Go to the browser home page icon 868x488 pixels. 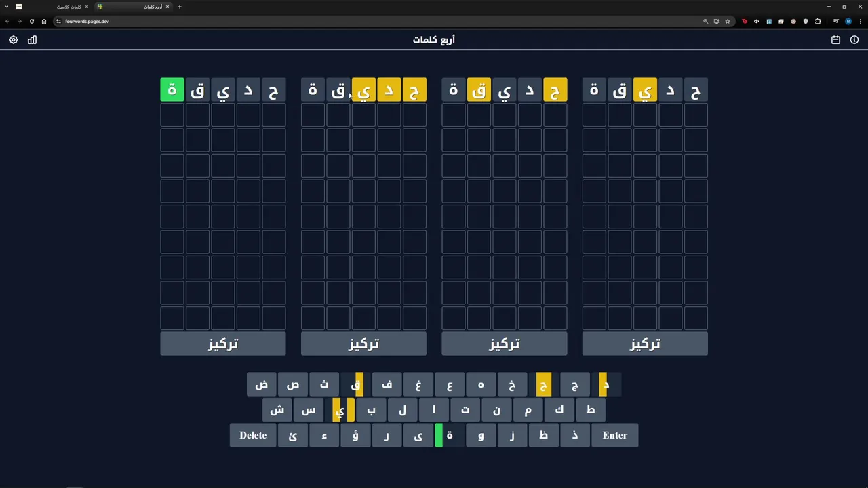tap(44, 21)
